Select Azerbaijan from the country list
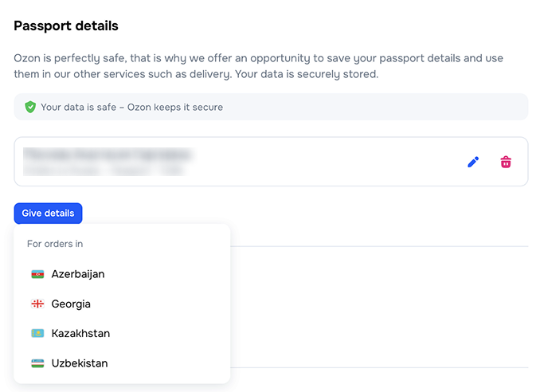540x392 pixels. 78,274
